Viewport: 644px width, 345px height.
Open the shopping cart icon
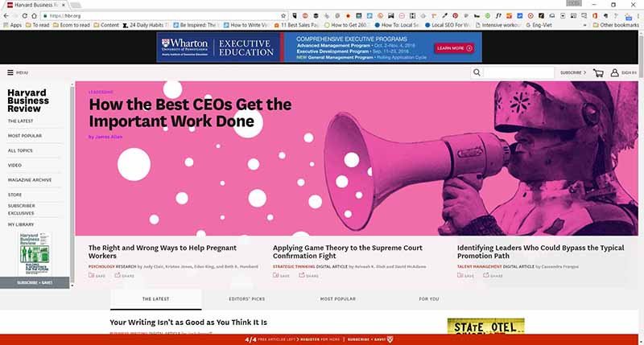[598, 73]
